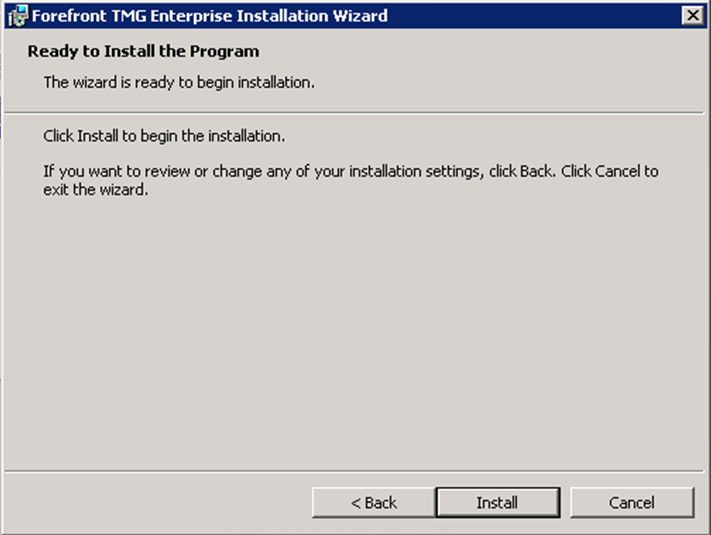
Task: Click the "exit the wizard." text line
Action: click(96, 190)
